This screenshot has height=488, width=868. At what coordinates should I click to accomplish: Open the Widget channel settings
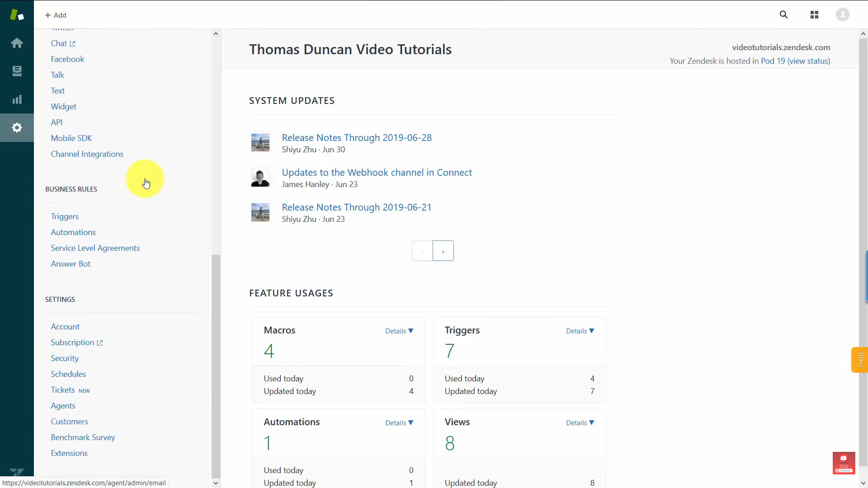coord(63,107)
